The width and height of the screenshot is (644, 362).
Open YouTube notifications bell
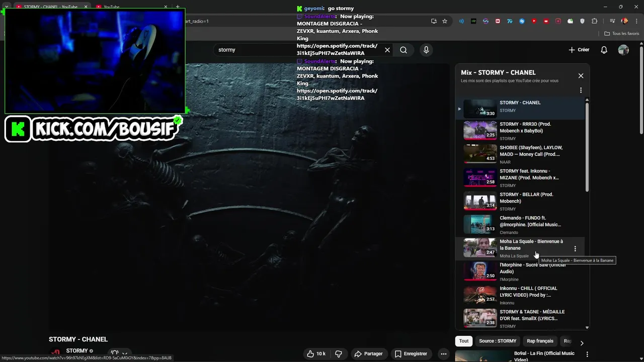[604, 50]
